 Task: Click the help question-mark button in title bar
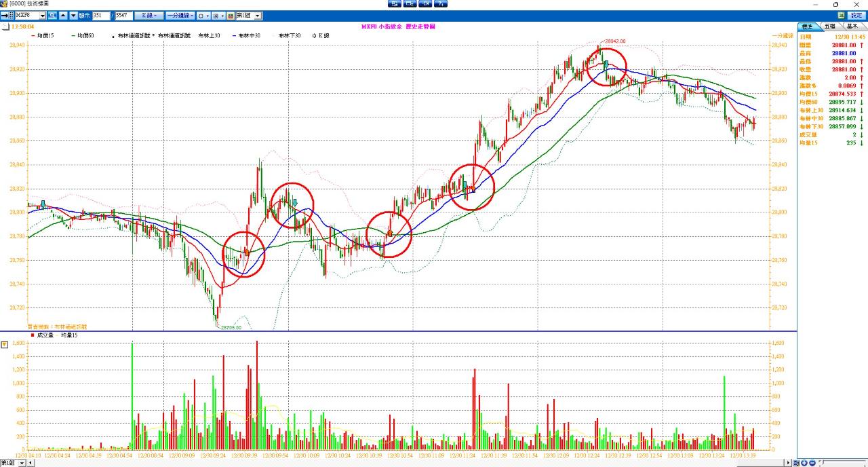[441, 4]
